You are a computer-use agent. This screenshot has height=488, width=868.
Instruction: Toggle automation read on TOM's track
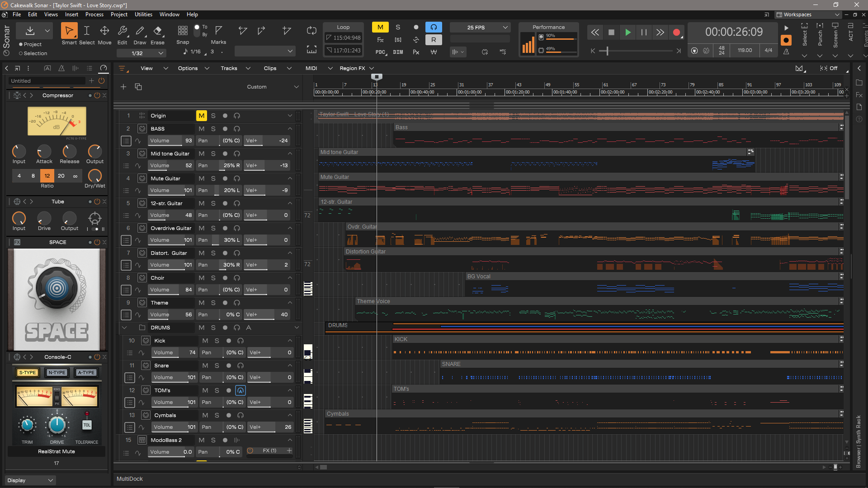click(x=241, y=390)
